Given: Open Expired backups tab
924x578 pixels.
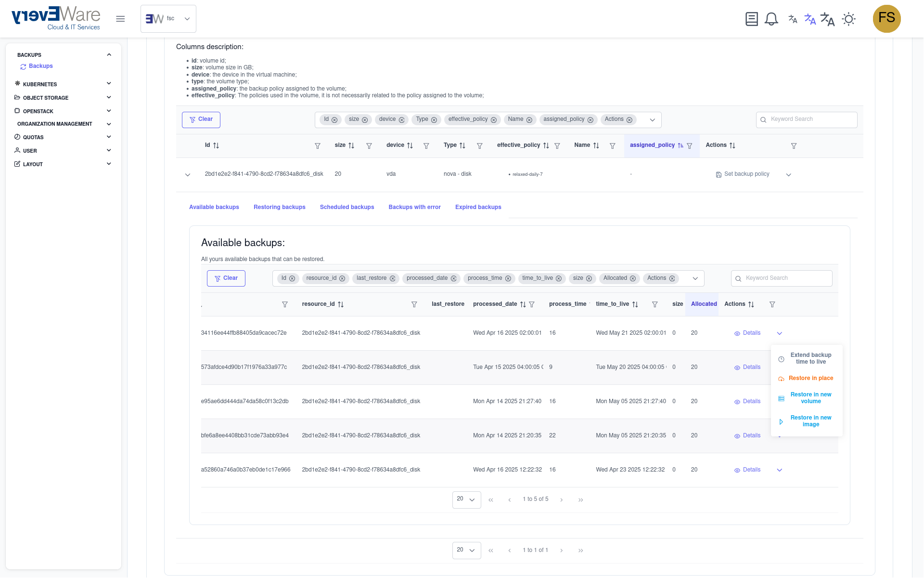Looking at the screenshot, I should pyautogui.click(x=478, y=207).
